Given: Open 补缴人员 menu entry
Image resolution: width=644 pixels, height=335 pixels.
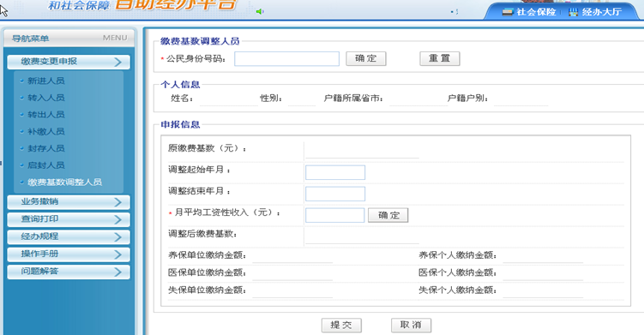Looking at the screenshot, I should pos(46,131).
